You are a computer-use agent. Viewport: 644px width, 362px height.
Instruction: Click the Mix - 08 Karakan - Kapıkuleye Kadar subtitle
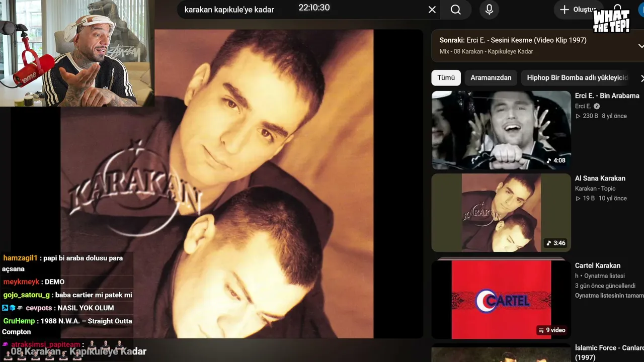486,51
